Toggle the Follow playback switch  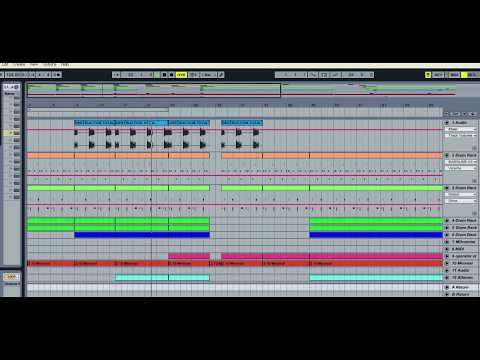(x=116, y=75)
